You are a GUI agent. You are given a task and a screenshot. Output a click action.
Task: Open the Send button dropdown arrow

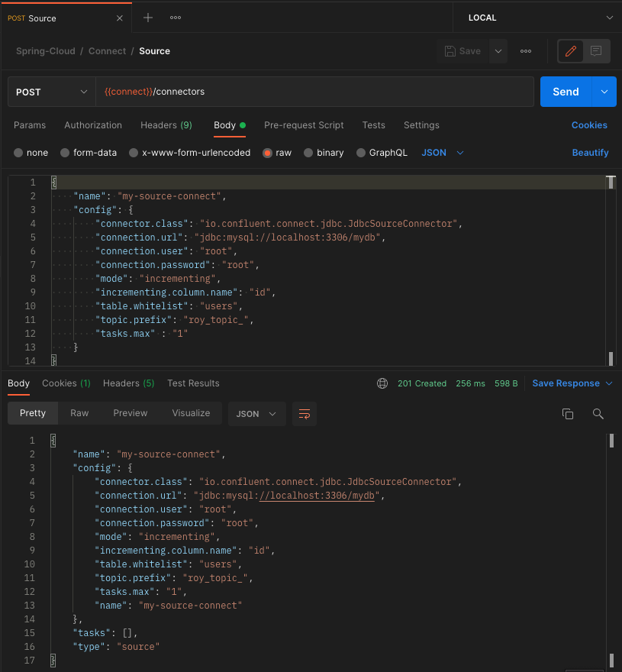604,92
